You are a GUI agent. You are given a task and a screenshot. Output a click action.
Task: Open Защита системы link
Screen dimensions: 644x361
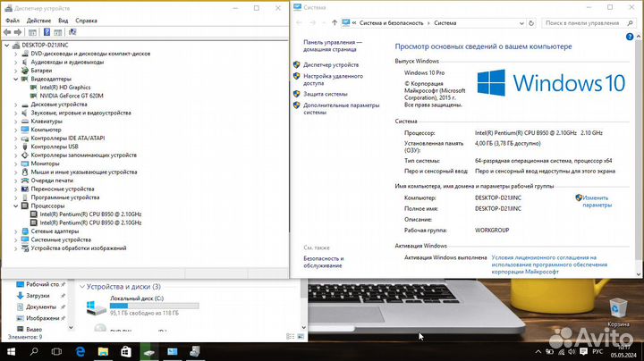[x=326, y=94]
